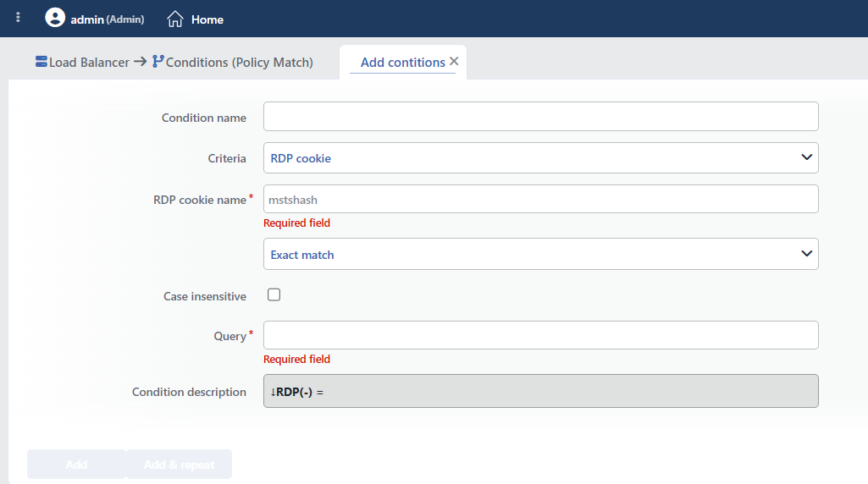This screenshot has width=868, height=484.
Task: Click the Home house icon
Action: tap(175, 19)
